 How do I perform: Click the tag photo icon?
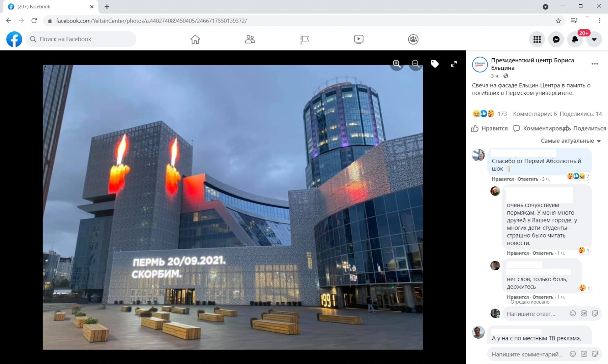435,64
